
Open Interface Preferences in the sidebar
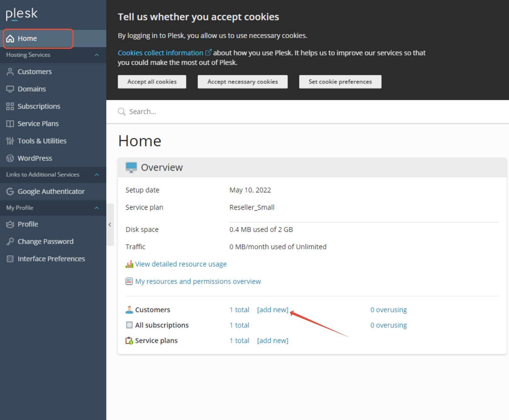[x=53, y=259]
